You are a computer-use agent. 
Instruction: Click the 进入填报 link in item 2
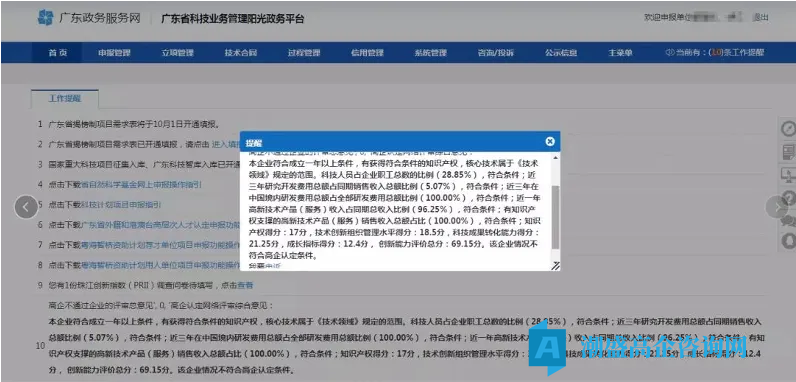226,144
